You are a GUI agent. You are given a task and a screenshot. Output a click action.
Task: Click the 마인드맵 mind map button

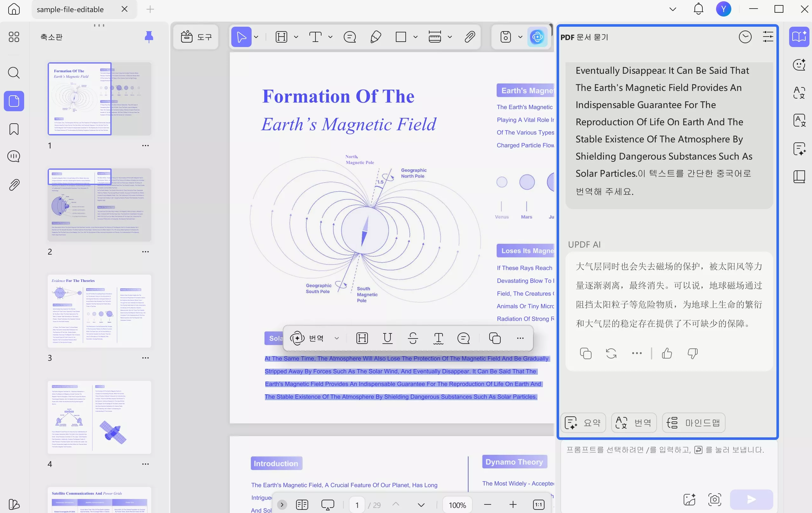(x=694, y=423)
